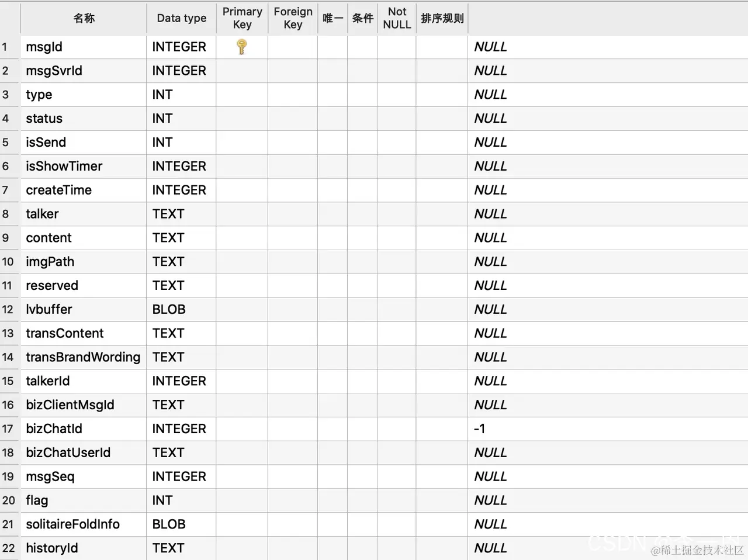Click the TEXT data type of content
Screen dimensions: 748x560
pos(168,238)
